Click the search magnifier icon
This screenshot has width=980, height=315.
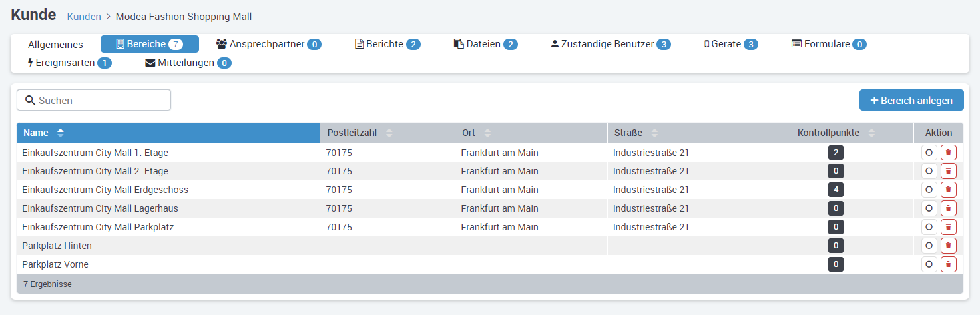[x=29, y=101]
